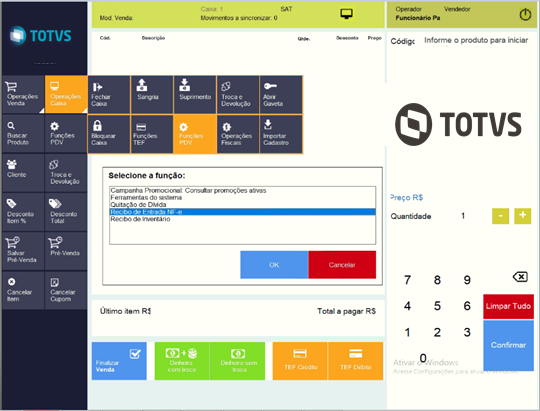Apply Desconto Total
The width and height of the screenshot is (540, 411).
click(66, 212)
